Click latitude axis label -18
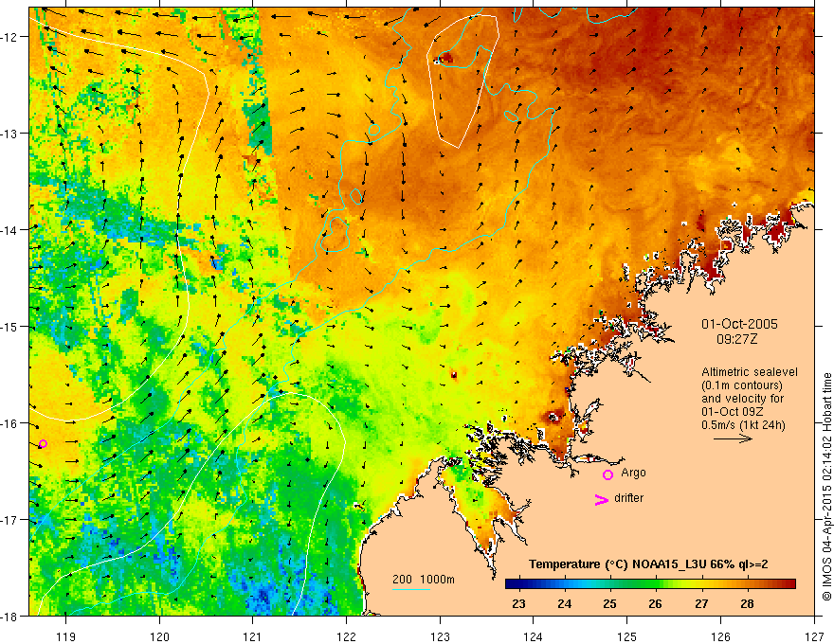This screenshot has height=644, width=834. [x=11, y=617]
